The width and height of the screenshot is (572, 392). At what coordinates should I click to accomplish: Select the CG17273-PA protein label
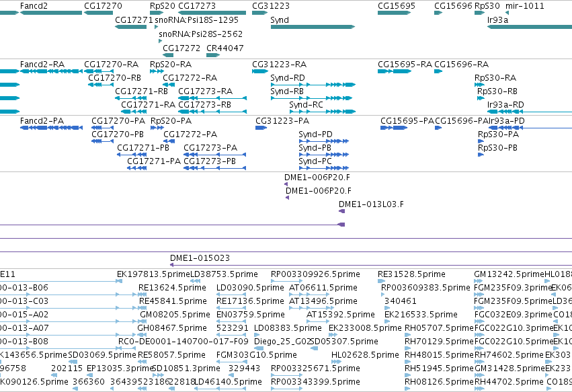[210, 148]
